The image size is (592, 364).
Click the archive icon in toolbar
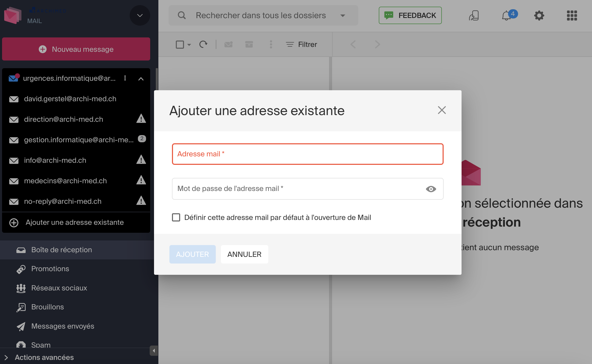click(x=249, y=44)
